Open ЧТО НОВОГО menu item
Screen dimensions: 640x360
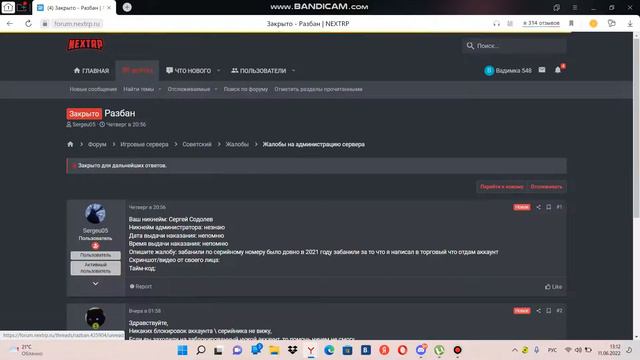click(x=189, y=71)
